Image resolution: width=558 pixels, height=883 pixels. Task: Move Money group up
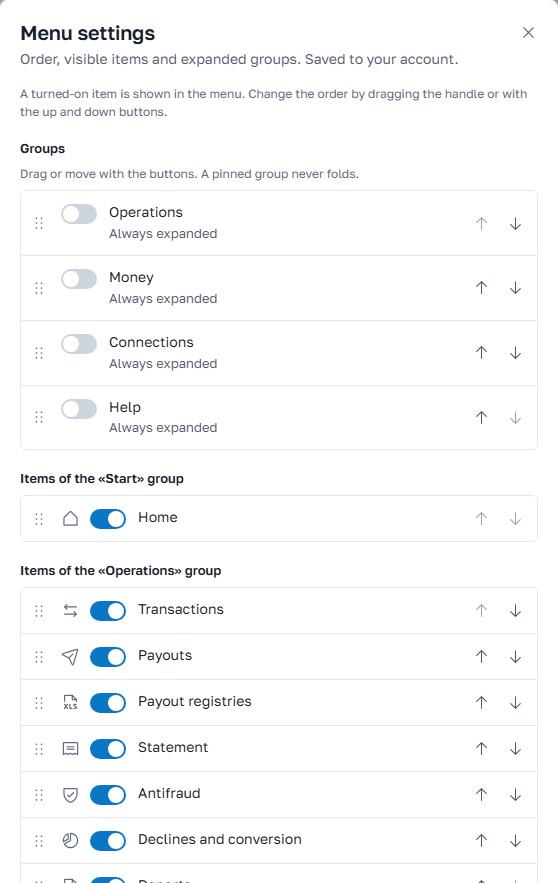tap(481, 288)
